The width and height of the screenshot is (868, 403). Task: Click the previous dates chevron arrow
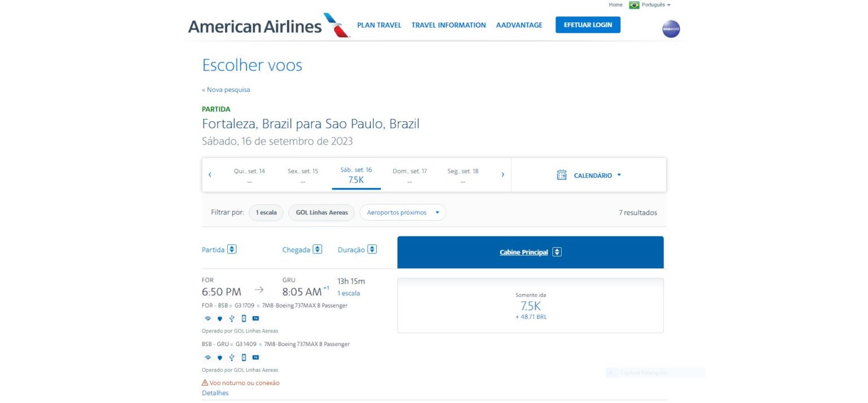(210, 175)
